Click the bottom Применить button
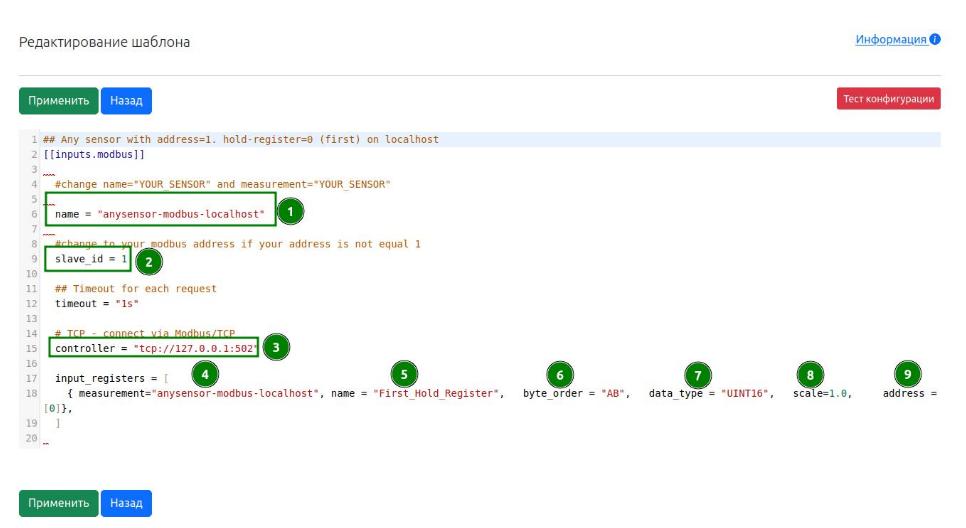 click(x=59, y=503)
